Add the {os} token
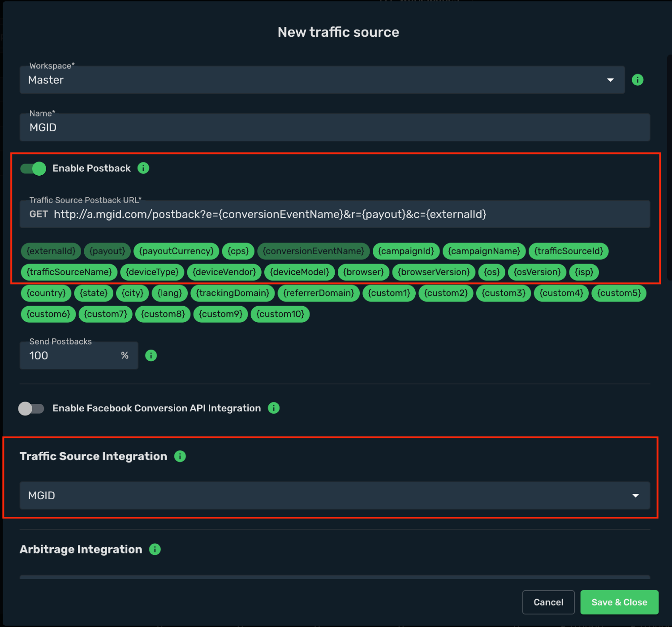The height and width of the screenshot is (627, 672). [x=492, y=272]
